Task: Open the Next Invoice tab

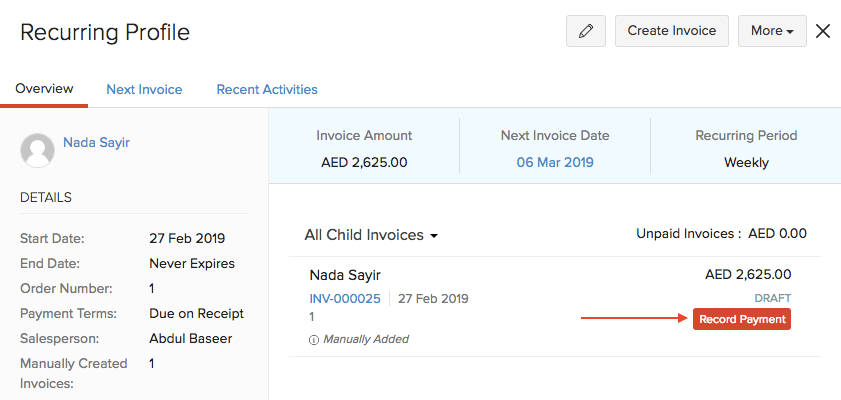Action: [144, 89]
